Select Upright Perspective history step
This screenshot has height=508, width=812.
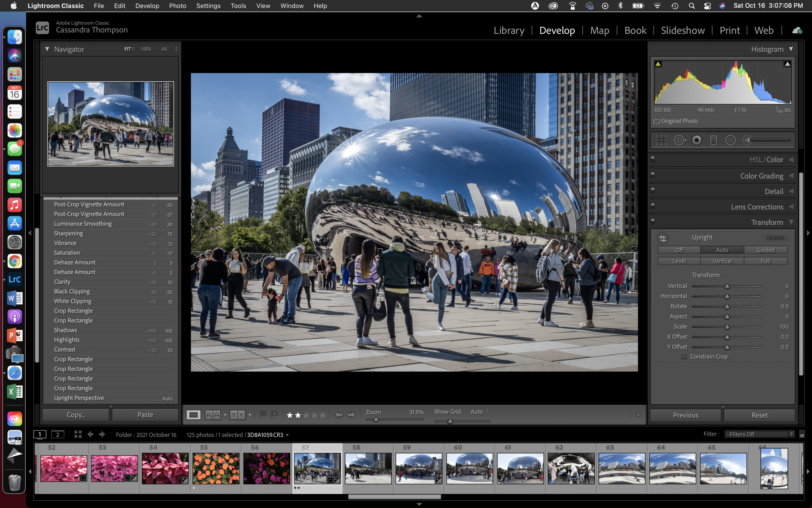tap(111, 398)
